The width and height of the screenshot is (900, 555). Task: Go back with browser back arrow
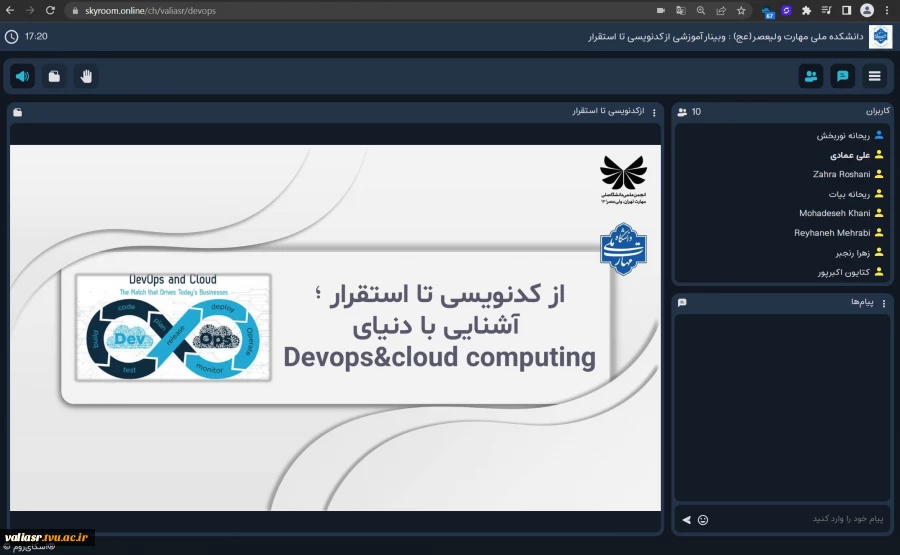pos(10,10)
